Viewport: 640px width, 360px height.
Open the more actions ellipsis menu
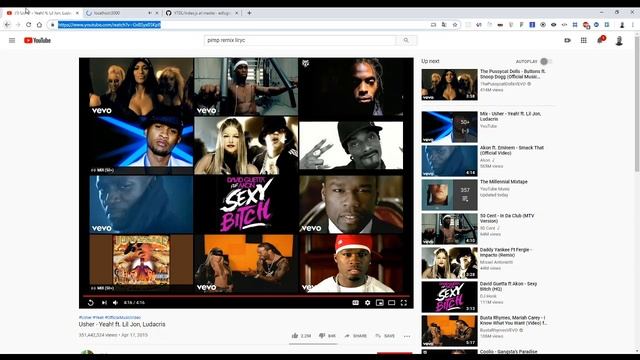pyautogui.click(x=407, y=336)
